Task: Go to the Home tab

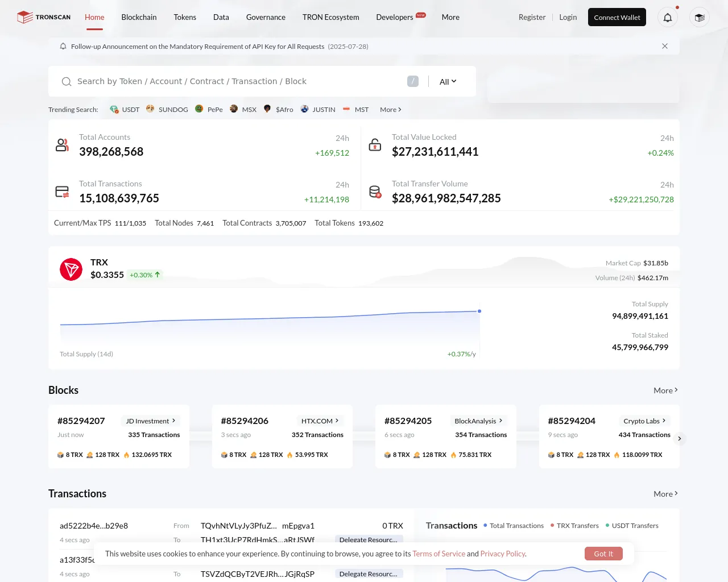Action: (94, 17)
